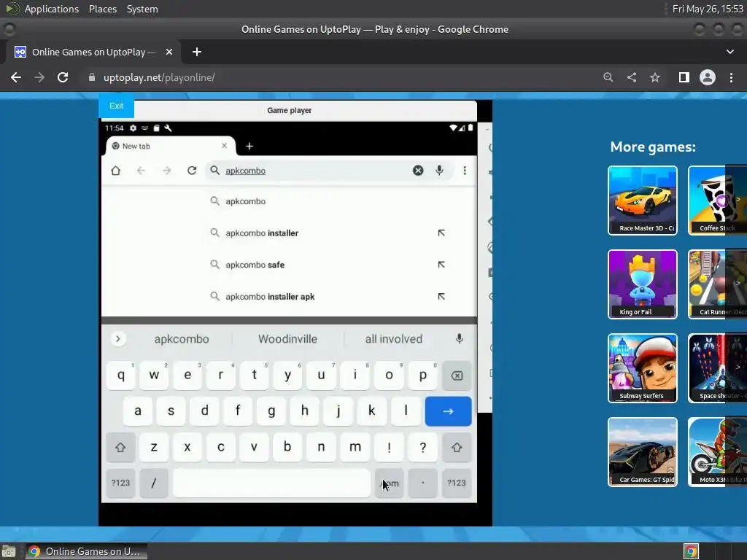The width and height of the screenshot is (747, 560).
Task: Exit the Game player
Action: 116,106
